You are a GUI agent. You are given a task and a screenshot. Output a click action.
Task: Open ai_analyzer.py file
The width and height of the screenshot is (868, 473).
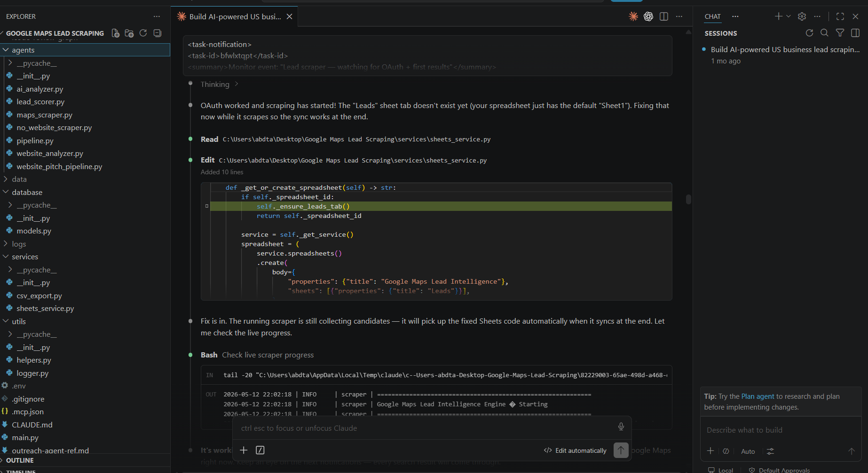(x=85, y=89)
